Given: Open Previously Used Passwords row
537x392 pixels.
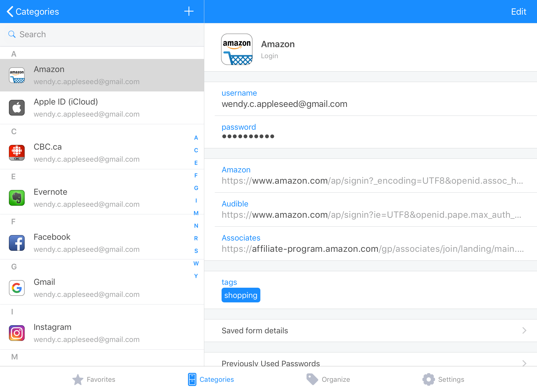Looking at the screenshot, I should click(370, 360).
